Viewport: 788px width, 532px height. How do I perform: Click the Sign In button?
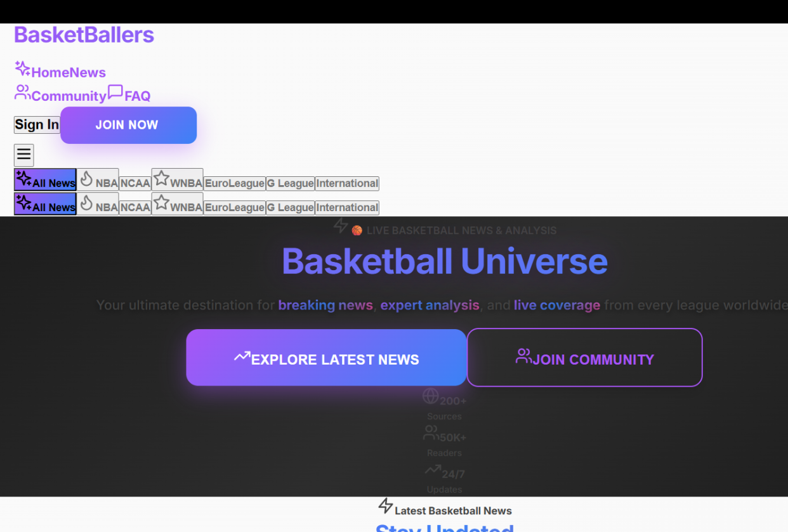tap(37, 125)
